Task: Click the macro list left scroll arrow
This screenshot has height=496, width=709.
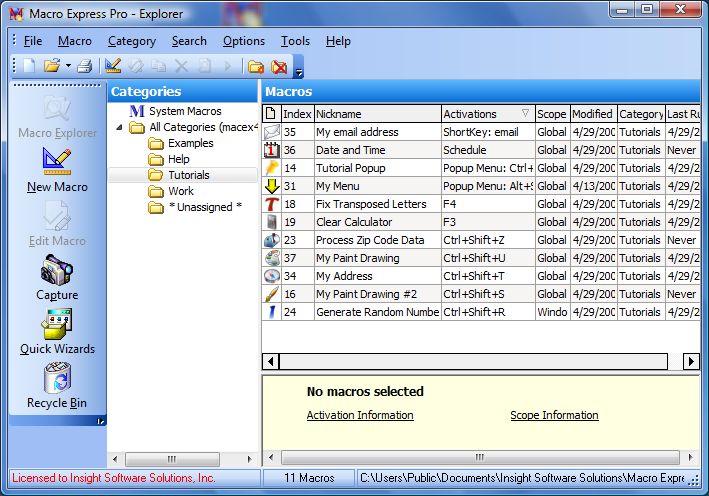Action: (271, 361)
